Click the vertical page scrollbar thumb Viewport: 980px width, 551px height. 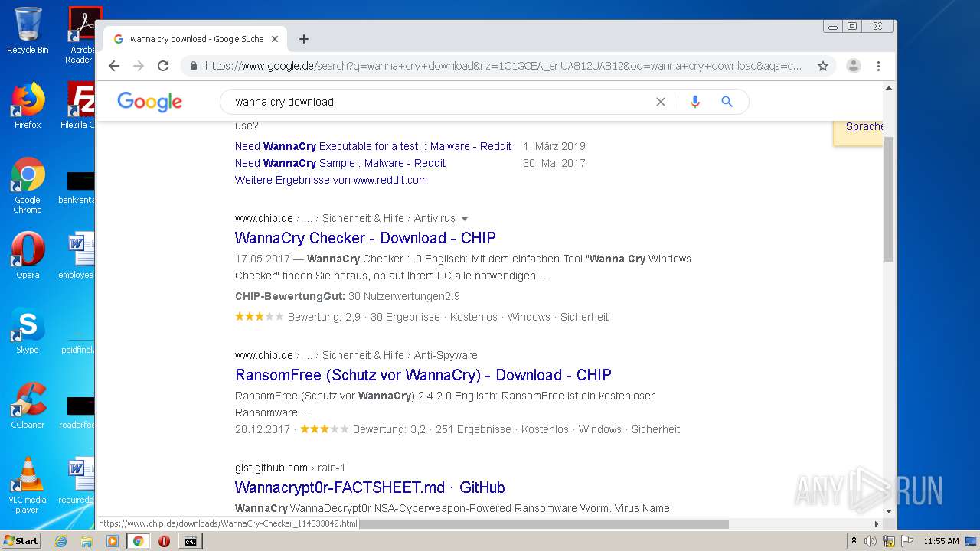click(889, 199)
